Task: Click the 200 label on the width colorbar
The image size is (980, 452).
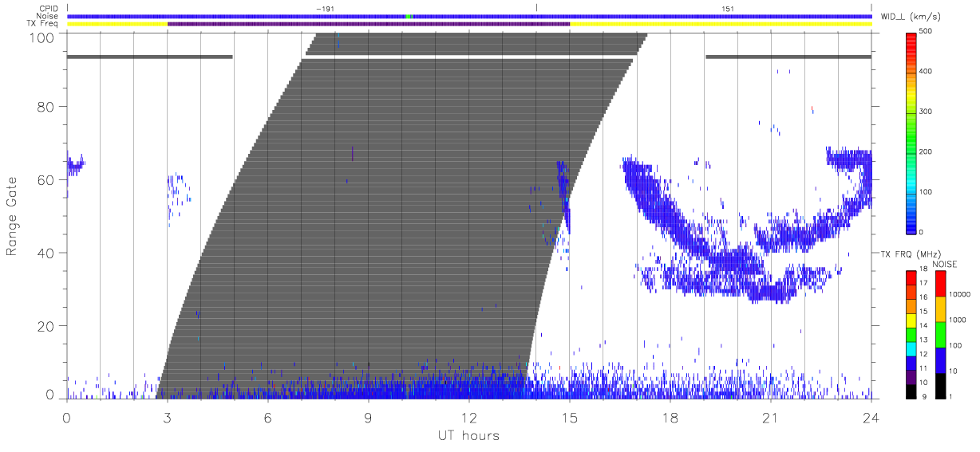Action: [x=927, y=151]
